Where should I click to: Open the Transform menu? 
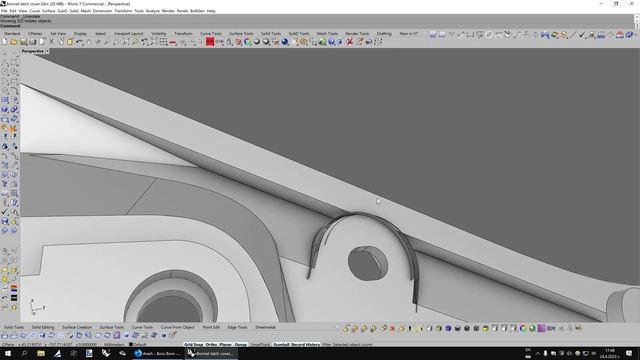coord(123,11)
